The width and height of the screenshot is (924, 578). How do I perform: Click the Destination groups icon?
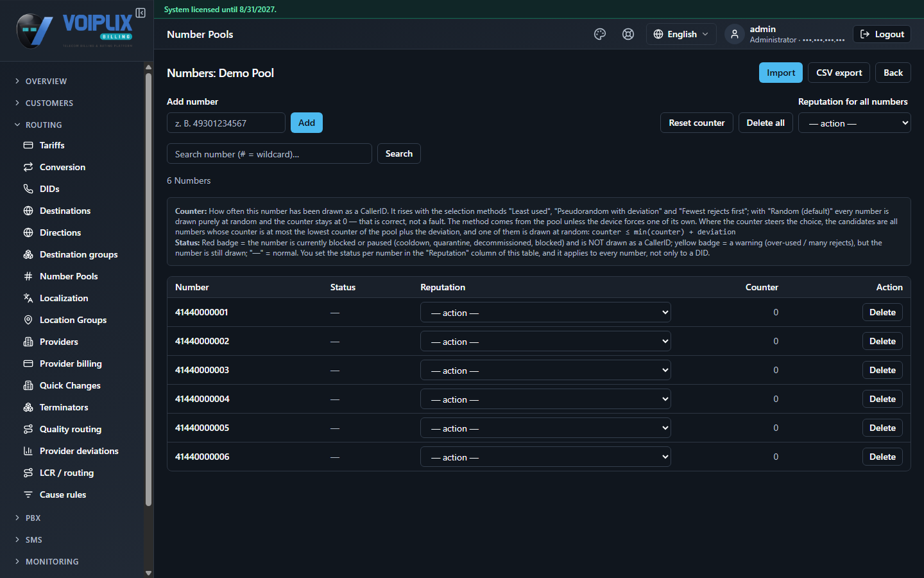pos(28,254)
